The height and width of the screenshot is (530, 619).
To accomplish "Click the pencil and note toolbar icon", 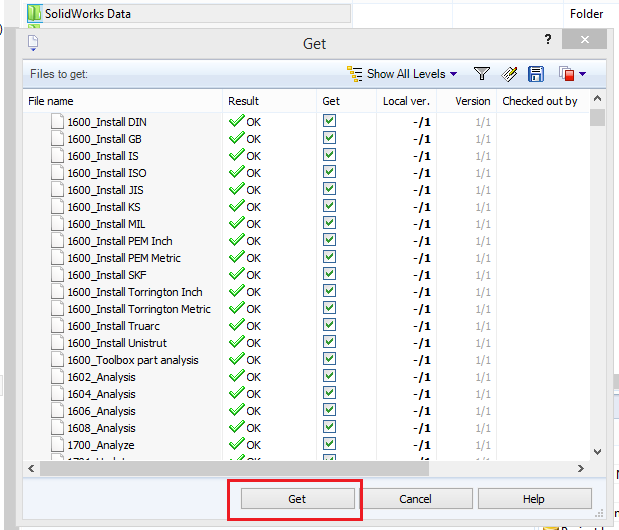I will [x=509, y=73].
